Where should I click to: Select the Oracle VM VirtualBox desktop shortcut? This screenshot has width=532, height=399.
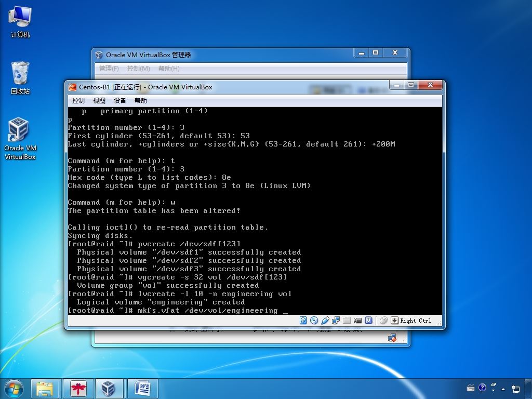(x=20, y=138)
